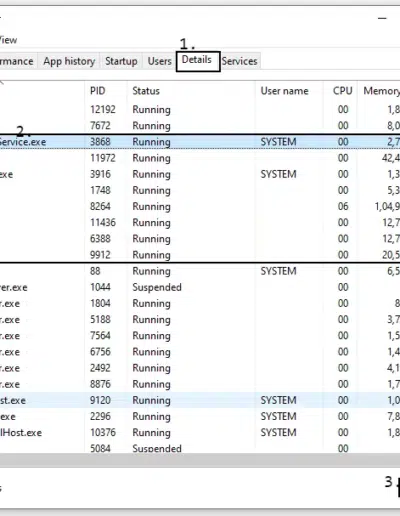
Task: Select the Host.exe row with PID 10376
Action: pyautogui.click(x=200, y=433)
